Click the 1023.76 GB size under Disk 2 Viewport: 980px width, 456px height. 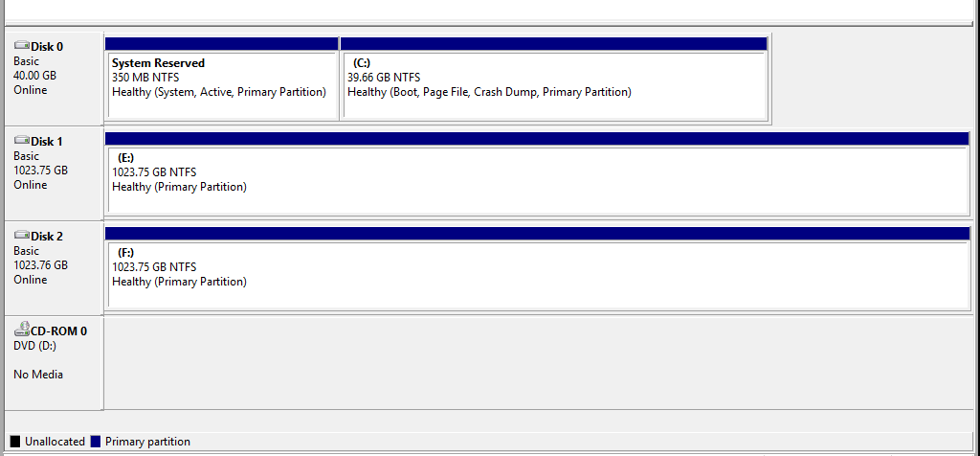click(x=40, y=265)
